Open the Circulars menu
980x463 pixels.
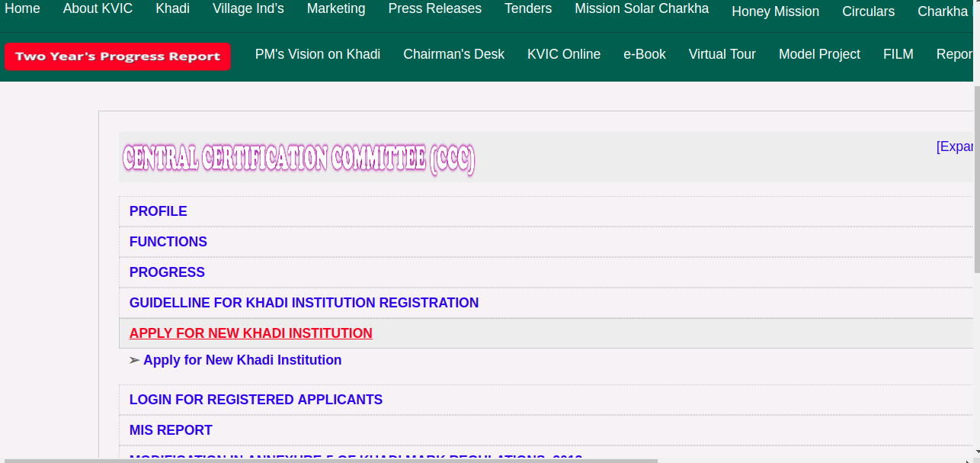[x=868, y=12]
